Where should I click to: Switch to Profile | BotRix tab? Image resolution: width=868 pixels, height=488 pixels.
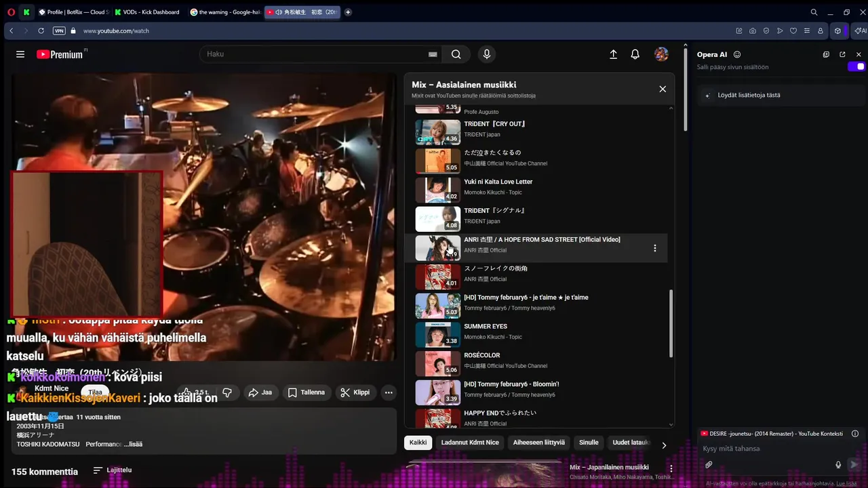coord(74,12)
